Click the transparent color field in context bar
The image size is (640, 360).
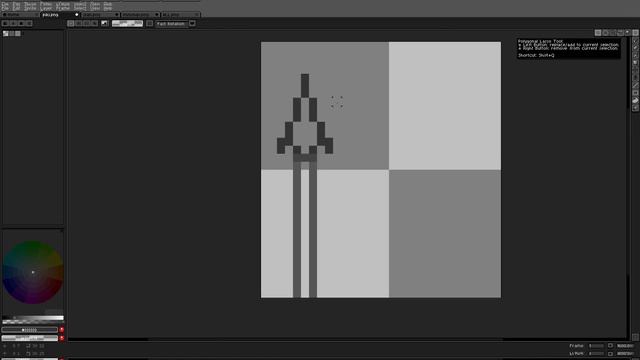pyautogui.click(x=127, y=24)
